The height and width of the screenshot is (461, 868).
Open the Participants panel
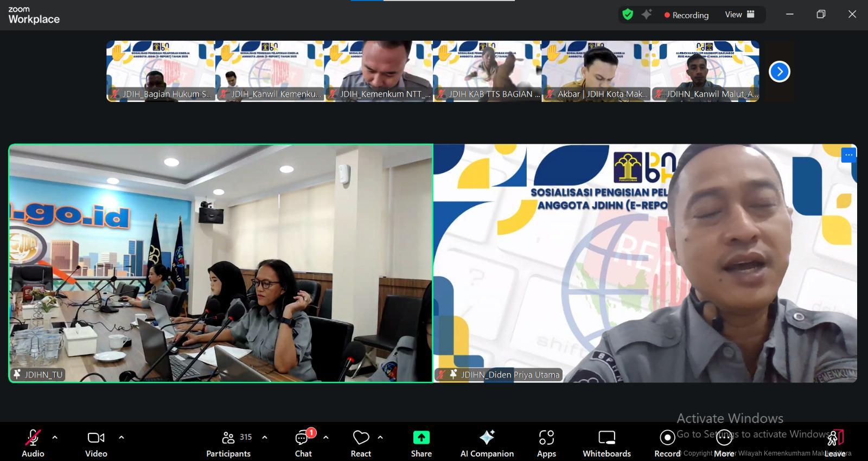point(228,443)
